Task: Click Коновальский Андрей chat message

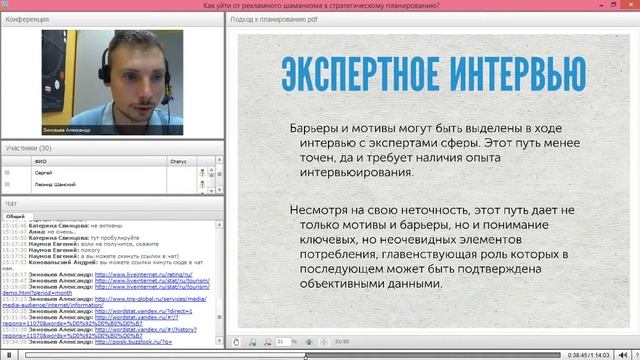Action: click(102, 265)
